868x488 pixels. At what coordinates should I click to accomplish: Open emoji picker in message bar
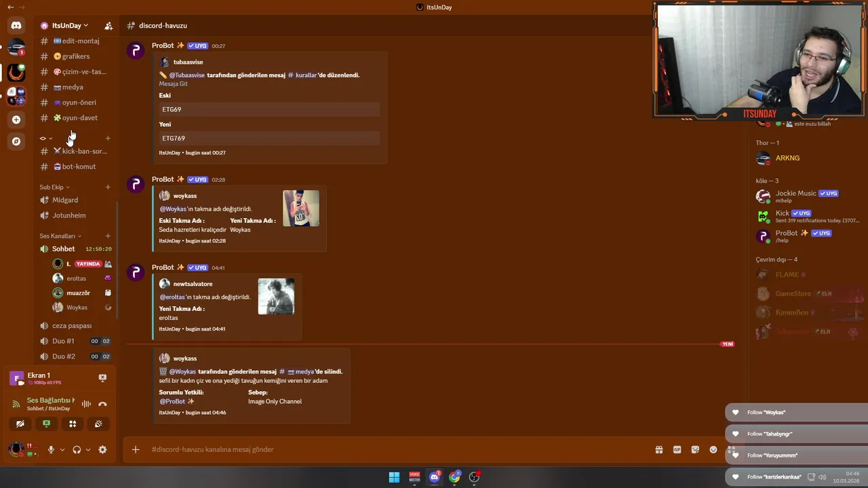(713, 449)
